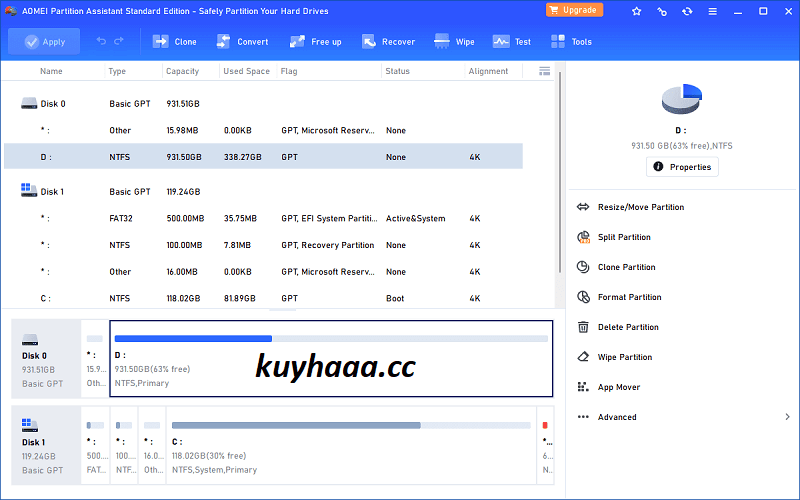Screen dimensions: 800x500
Task: Choose Delete Partition label
Action: click(x=628, y=327)
